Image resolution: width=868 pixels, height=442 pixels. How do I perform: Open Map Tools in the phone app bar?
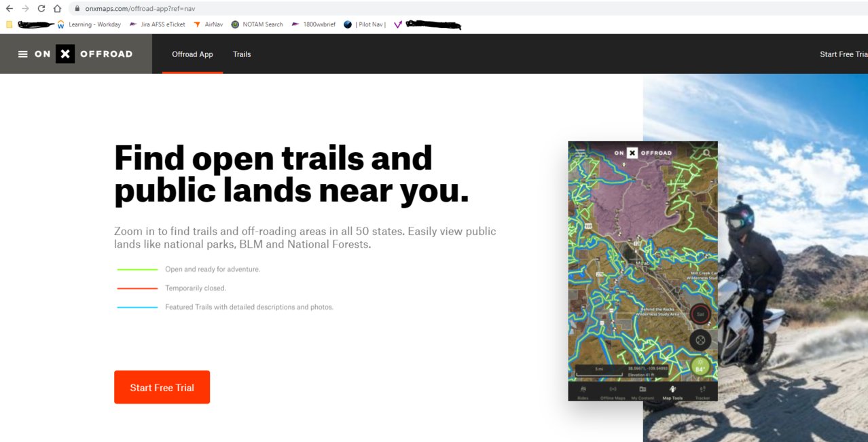pos(672,392)
